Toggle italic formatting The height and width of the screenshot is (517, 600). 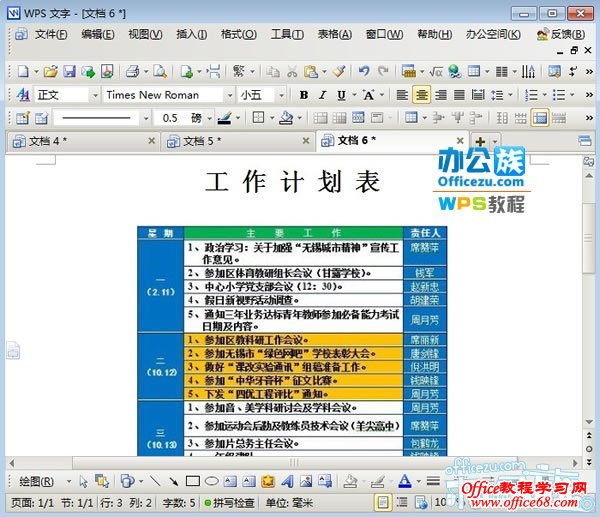click(x=323, y=95)
